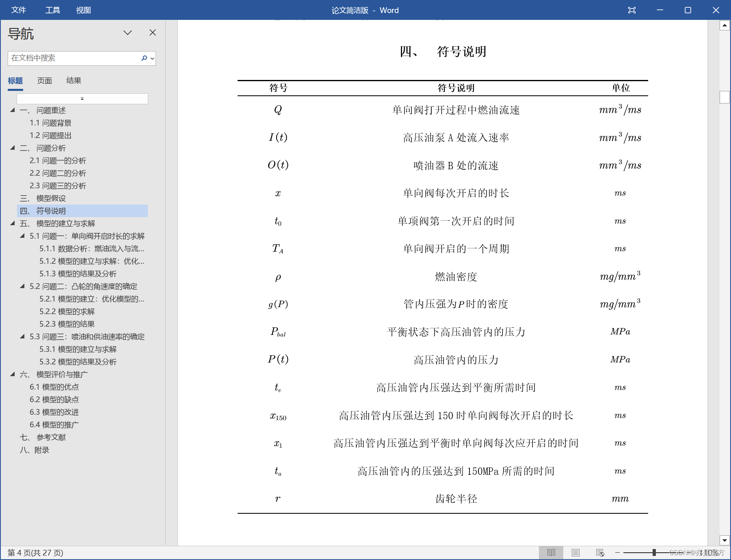Viewport: 731px width, 560px height.
Task: Jump to top of headings list
Action: pos(82,99)
